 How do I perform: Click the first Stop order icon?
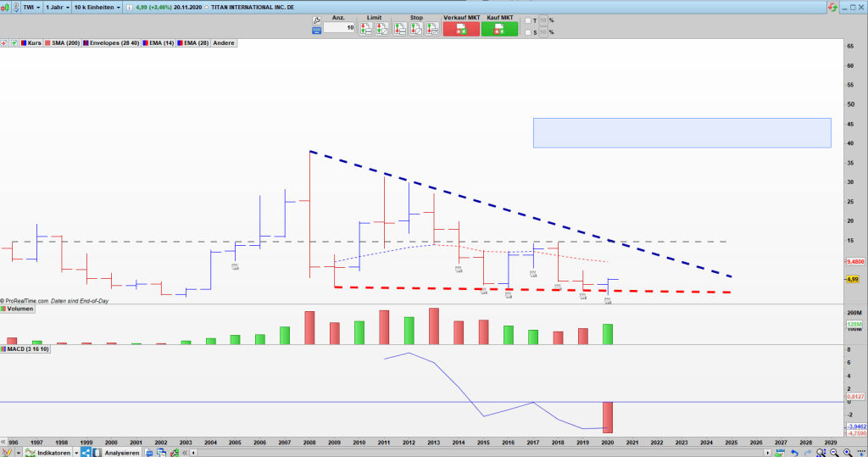(x=401, y=28)
